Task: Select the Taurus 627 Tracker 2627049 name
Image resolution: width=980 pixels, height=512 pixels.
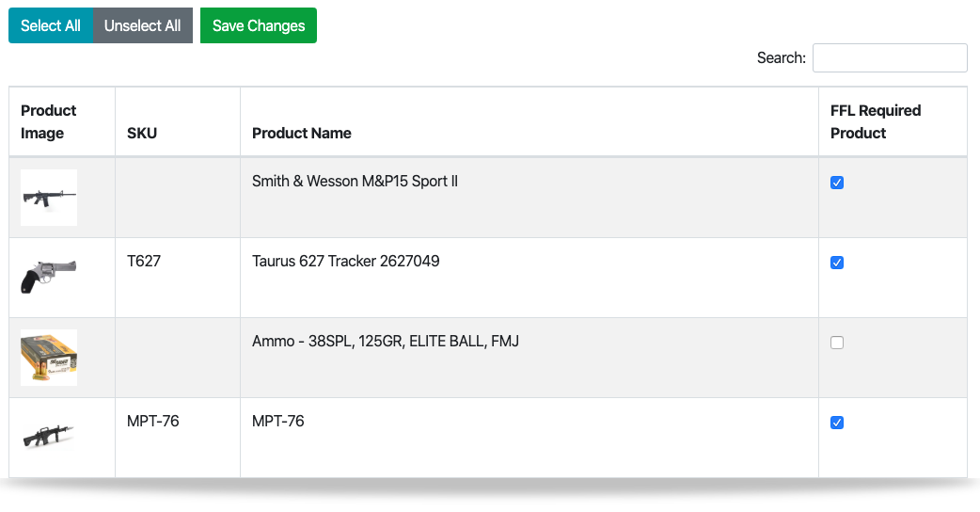Action: pos(345,261)
